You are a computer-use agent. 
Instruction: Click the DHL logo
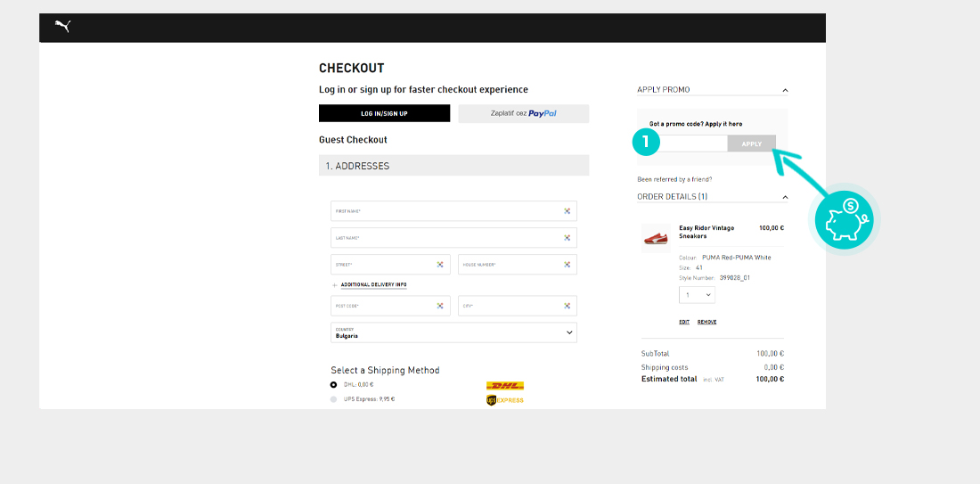pos(504,386)
